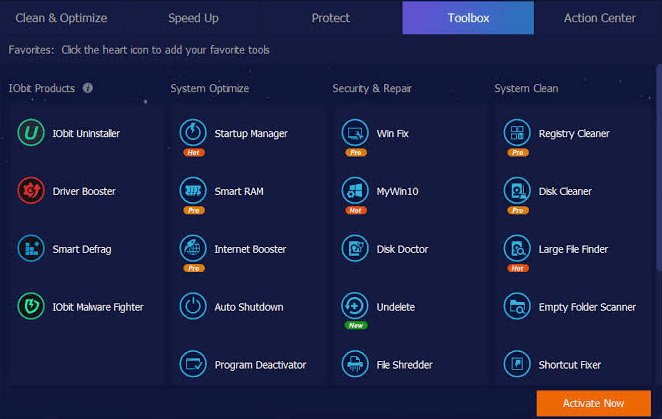Click the Startup Manager icon
662x419 pixels.
[x=193, y=133]
